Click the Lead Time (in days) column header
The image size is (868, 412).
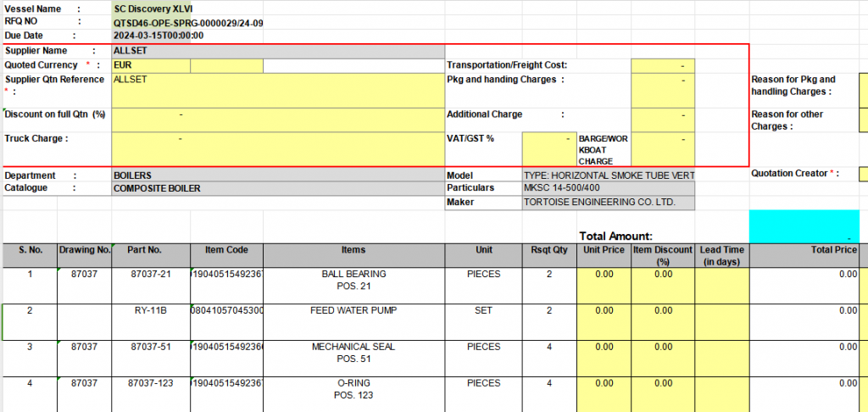coord(721,256)
